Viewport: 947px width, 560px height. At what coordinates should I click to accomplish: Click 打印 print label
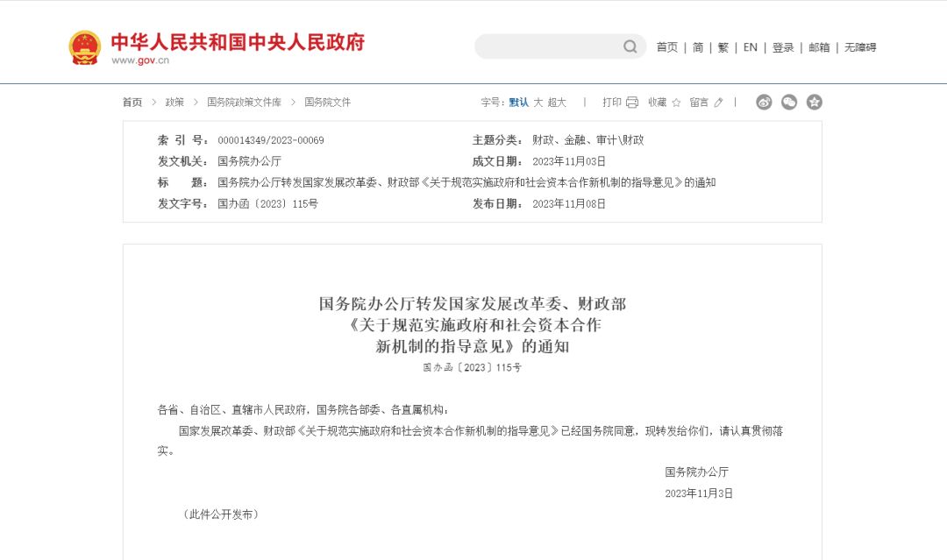pos(612,103)
